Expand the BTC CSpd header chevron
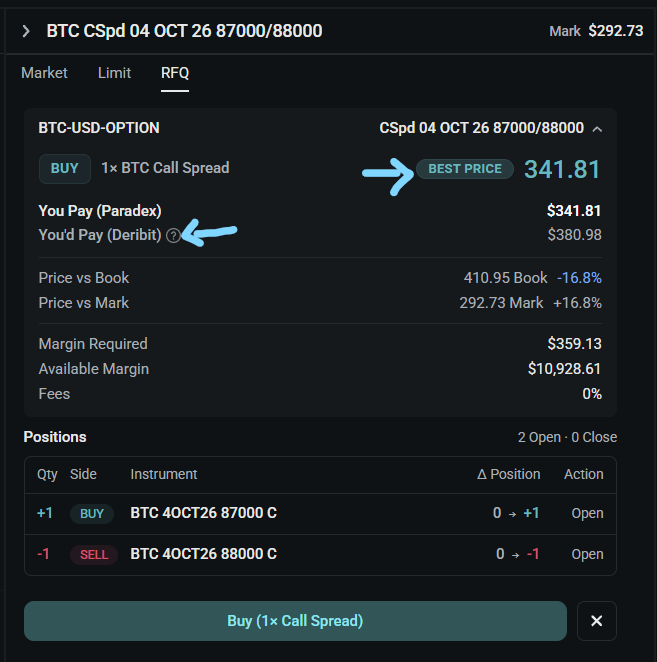The width and height of the screenshot is (657, 662). click(26, 31)
